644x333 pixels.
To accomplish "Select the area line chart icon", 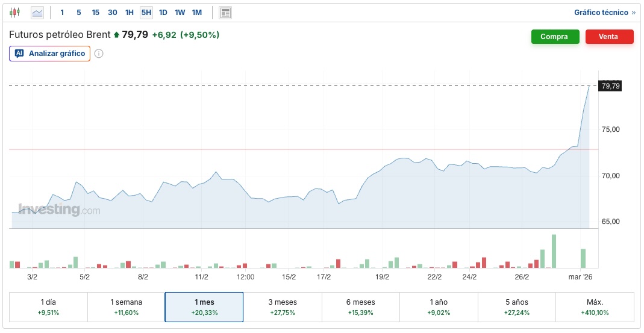I will tap(37, 12).
